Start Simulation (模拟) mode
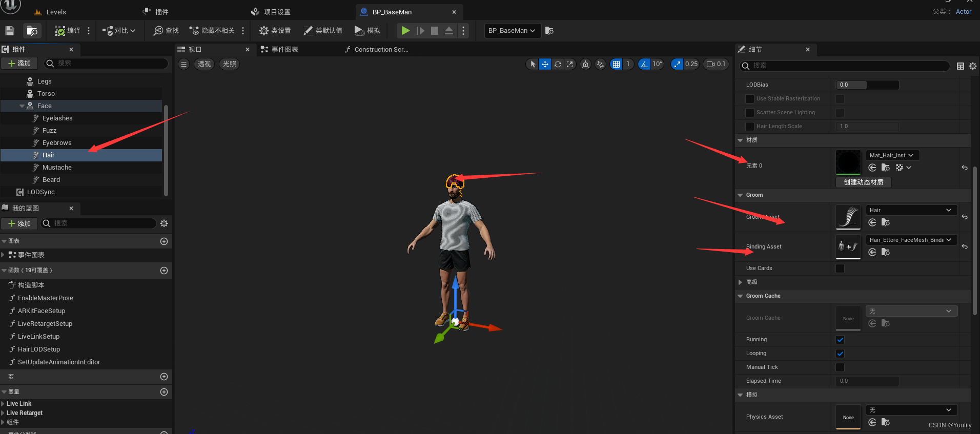The image size is (980, 434). [367, 31]
